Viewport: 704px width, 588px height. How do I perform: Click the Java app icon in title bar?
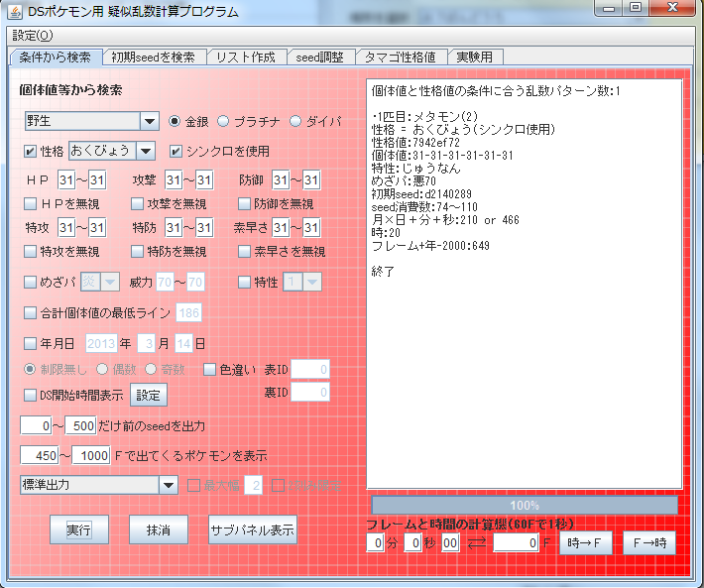(x=15, y=11)
